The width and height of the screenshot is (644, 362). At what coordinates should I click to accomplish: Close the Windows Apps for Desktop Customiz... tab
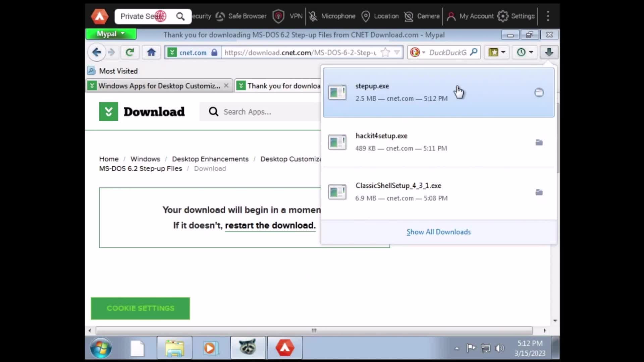226,85
